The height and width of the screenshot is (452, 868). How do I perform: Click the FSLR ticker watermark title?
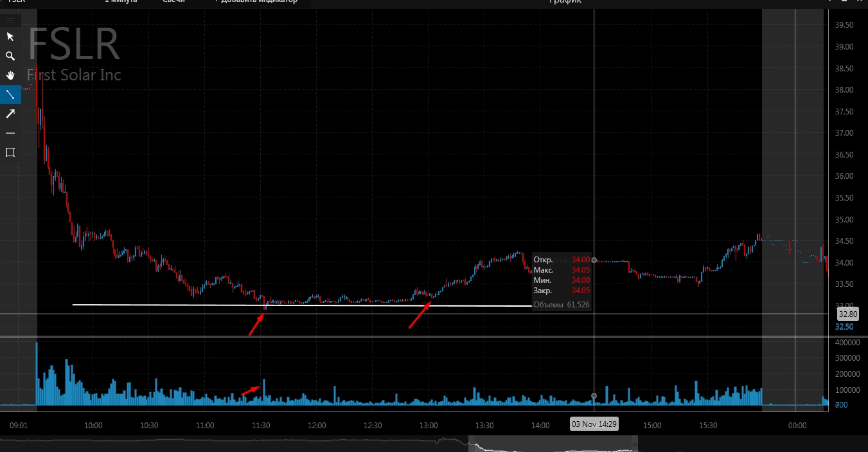pyautogui.click(x=74, y=45)
